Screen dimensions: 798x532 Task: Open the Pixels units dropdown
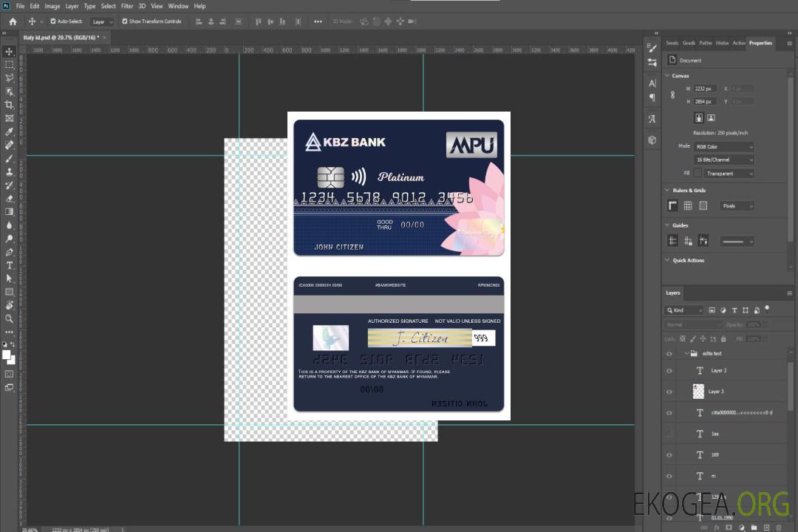(x=737, y=206)
